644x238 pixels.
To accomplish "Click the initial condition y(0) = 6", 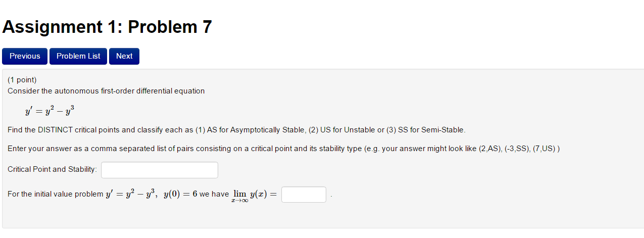I will [180, 194].
